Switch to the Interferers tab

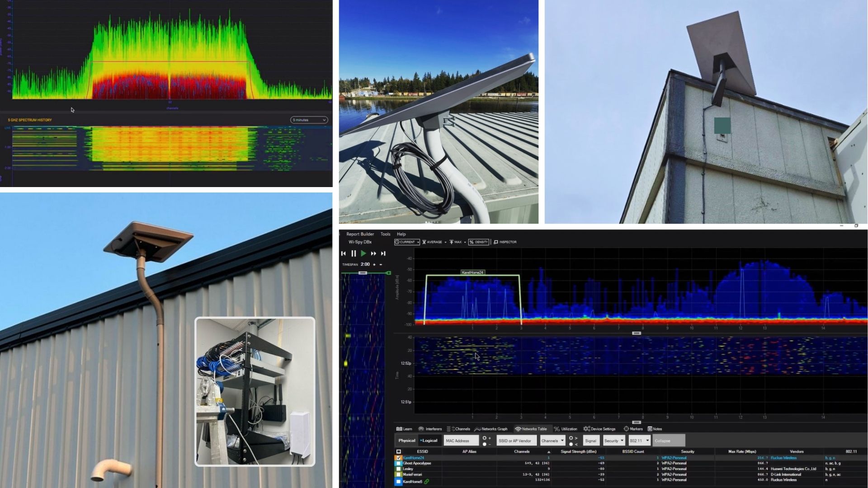click(x=430, y=429)
